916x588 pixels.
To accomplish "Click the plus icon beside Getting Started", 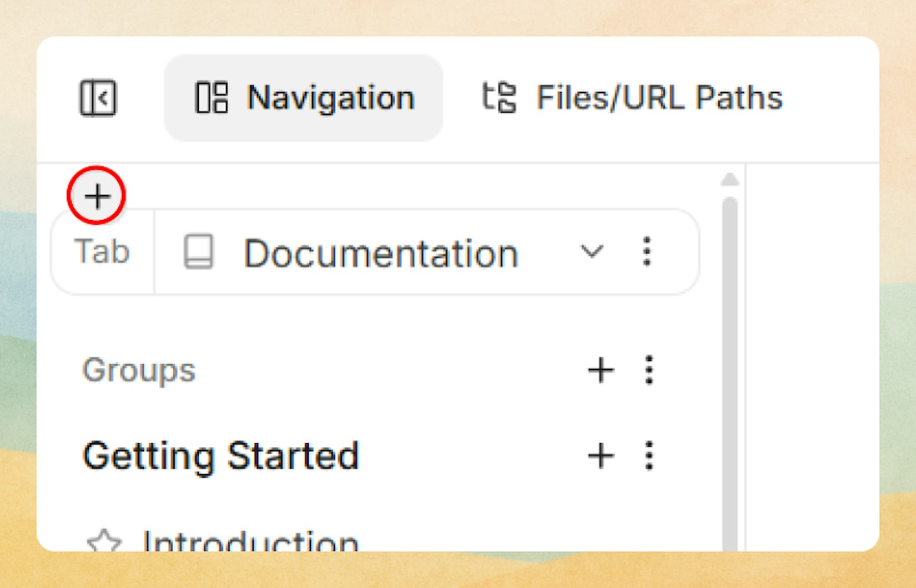I will point(601,456).
